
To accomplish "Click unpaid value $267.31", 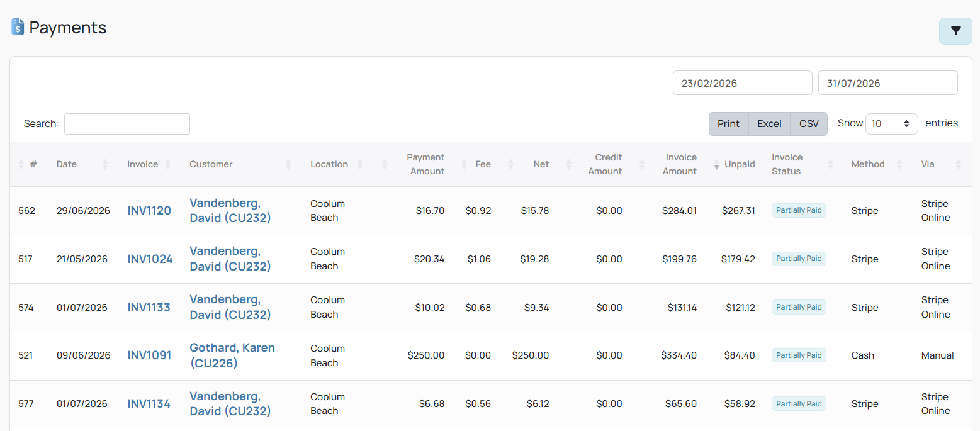I will (x=738, y=211).
